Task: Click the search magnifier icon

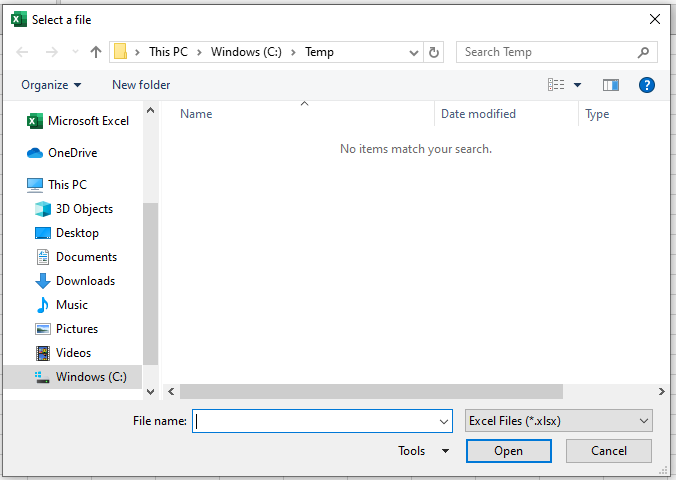Action: pos(644,52)
